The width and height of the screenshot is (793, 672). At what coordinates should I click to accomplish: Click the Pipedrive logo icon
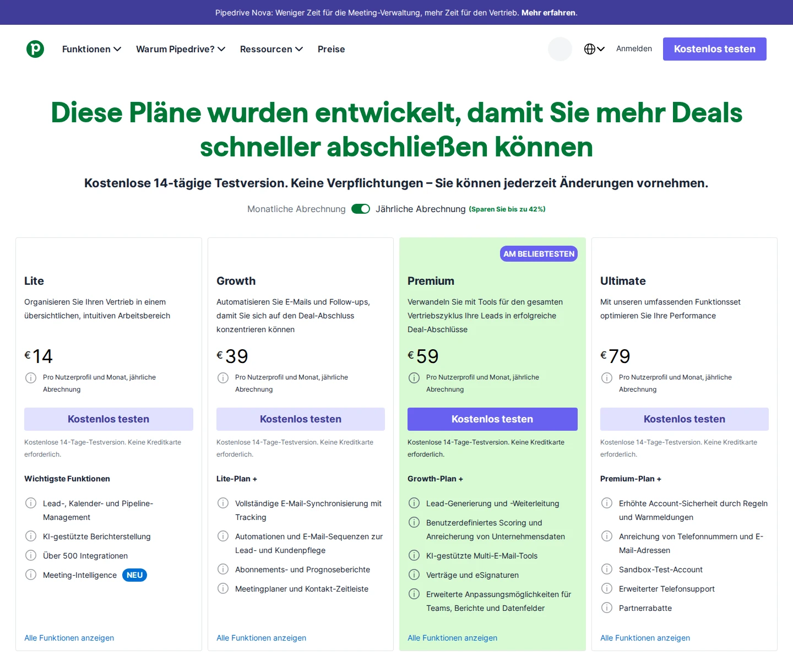tap(35, 49)
